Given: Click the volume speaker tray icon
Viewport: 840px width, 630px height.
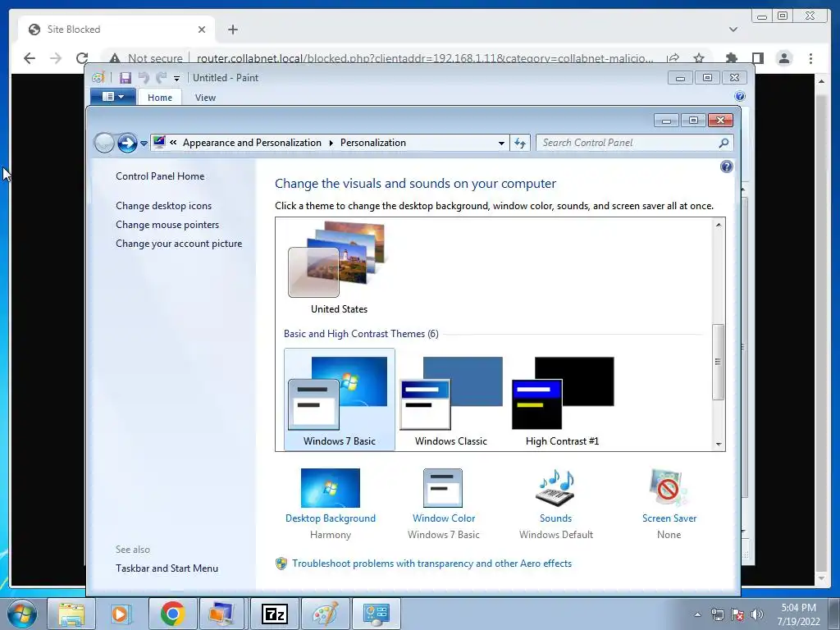Looking at the screenshot, I should (x=757, y=614).
